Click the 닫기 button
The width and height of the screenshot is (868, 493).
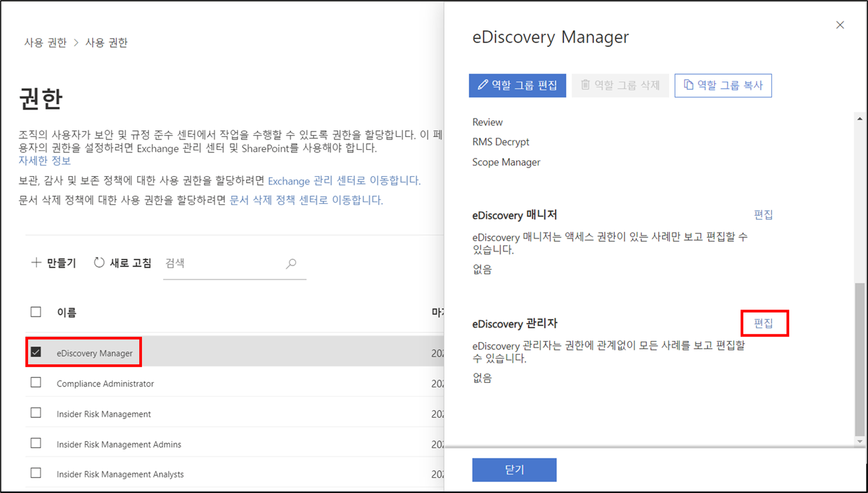pos(514,470)
